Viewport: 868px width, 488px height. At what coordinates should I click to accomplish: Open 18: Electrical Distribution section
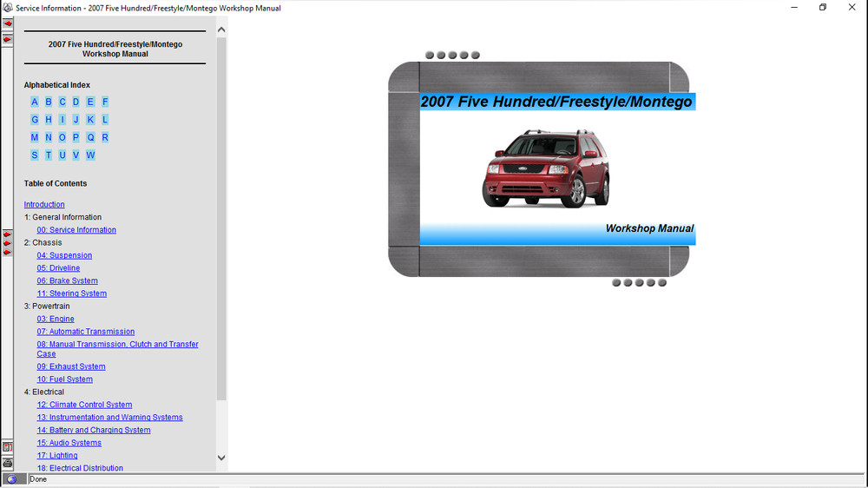[80, 468]
